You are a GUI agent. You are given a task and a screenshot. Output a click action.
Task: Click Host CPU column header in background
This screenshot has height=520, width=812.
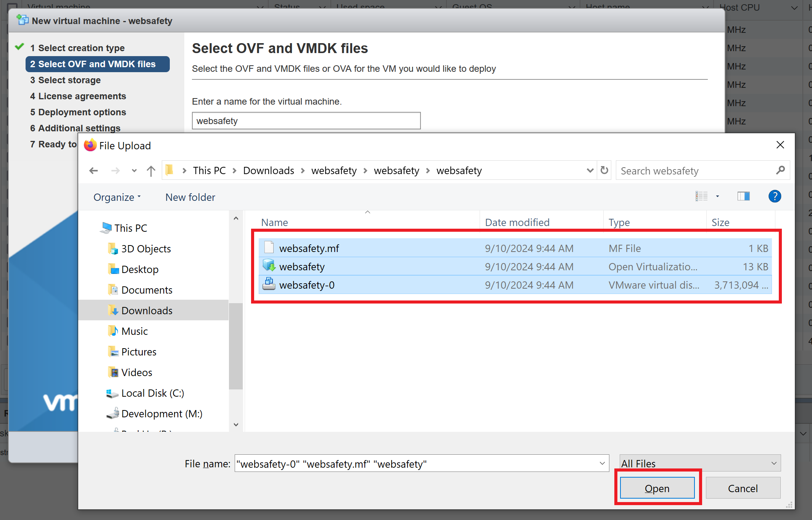tap(739, 7)
